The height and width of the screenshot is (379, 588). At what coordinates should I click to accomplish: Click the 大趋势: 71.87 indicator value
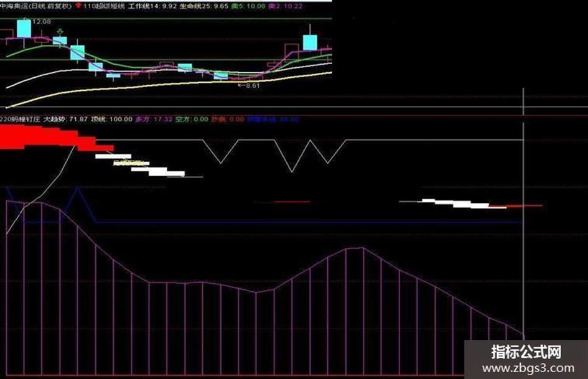coord(65,119)
